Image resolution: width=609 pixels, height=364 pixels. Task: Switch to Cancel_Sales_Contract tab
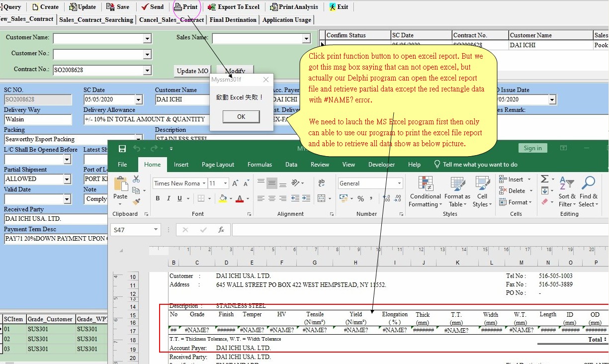172,20
